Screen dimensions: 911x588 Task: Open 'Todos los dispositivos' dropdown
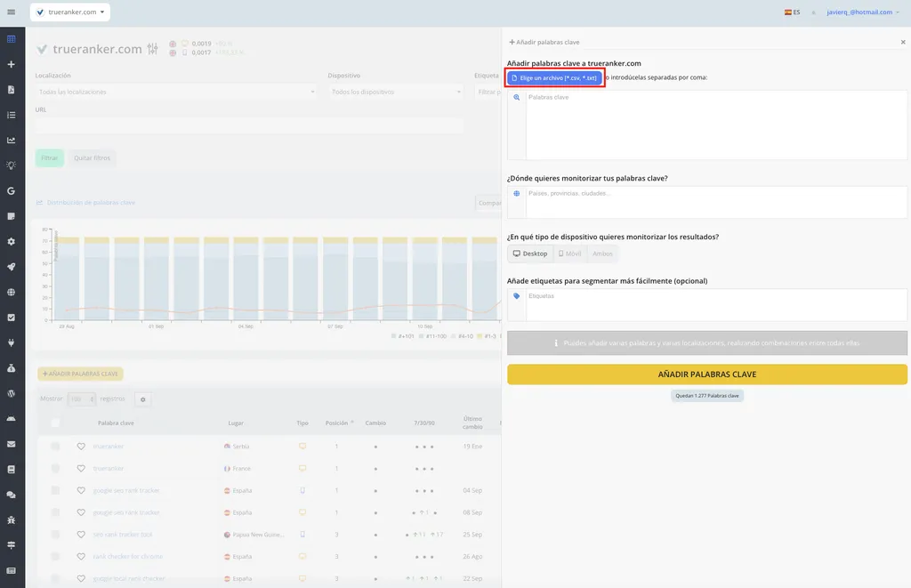[396, 92]
